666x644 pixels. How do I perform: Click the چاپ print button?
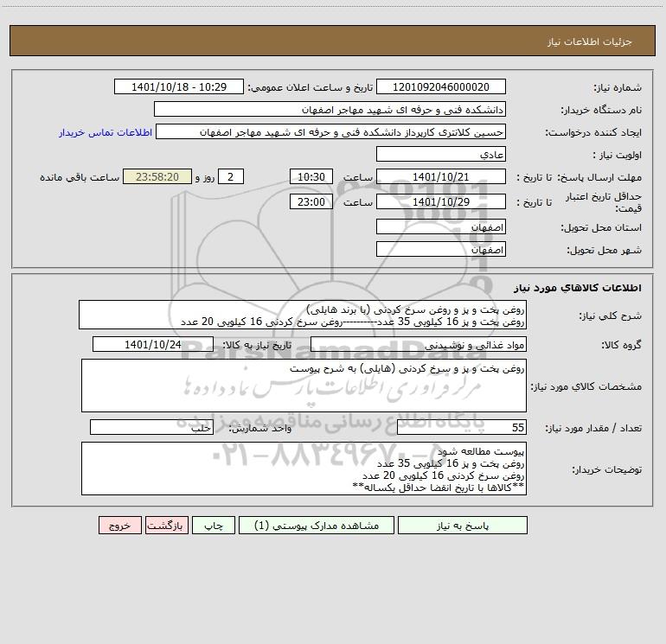click(214, 526)
